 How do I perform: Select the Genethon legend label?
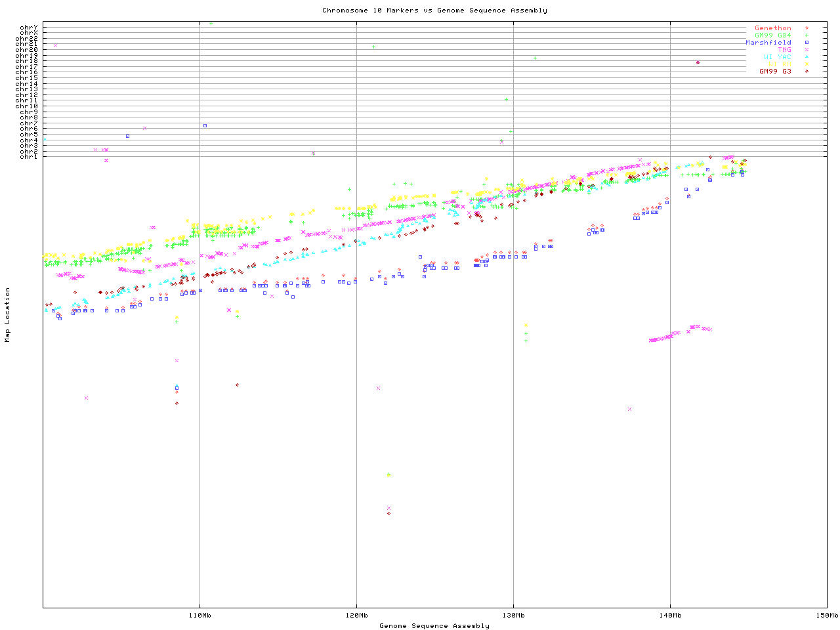(x=772, y=28)
